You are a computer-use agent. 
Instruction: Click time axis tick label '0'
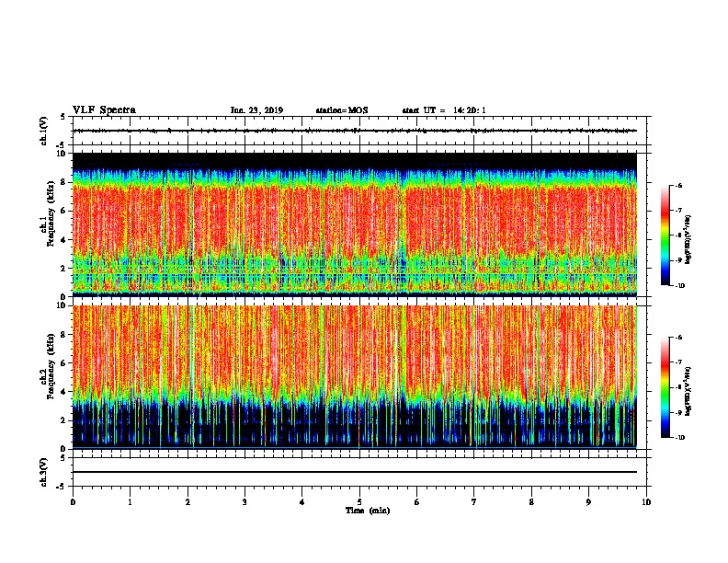pyautogui.click(x=73, y=502)
